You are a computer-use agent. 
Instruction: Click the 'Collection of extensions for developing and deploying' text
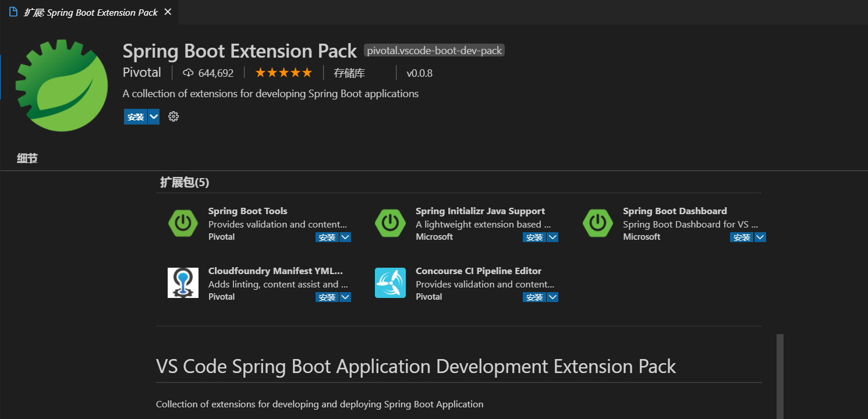pos(320,404)
